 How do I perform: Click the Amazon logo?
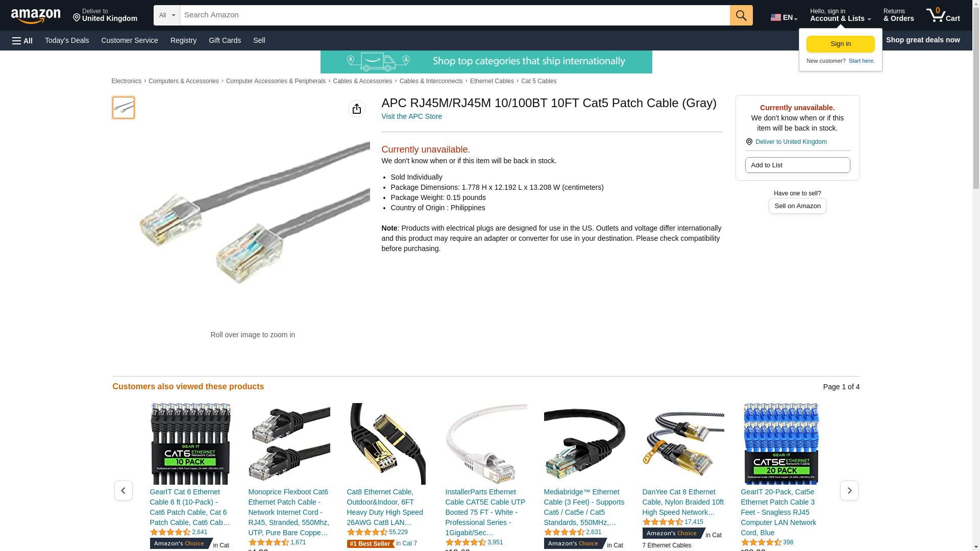[x=36, y=16]
